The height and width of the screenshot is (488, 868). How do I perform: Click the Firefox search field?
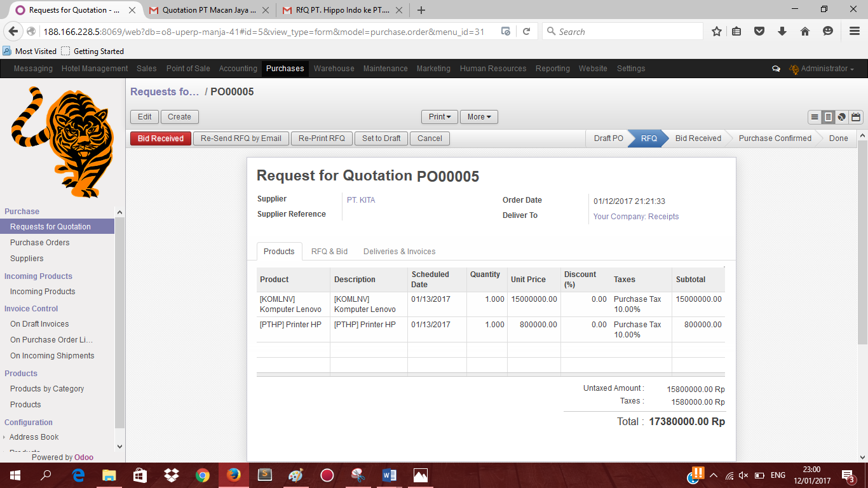(622, 31)
